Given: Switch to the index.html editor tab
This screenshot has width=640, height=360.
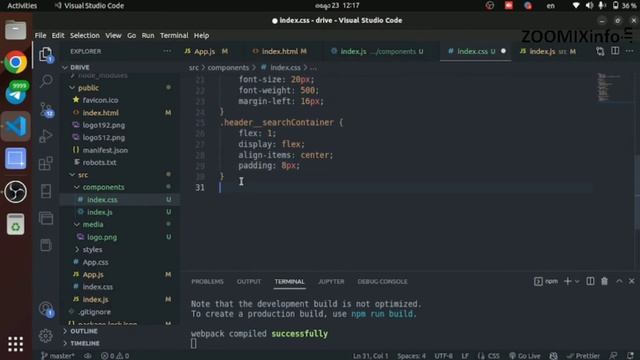Looking at the screenshot, I should point(280,51).
